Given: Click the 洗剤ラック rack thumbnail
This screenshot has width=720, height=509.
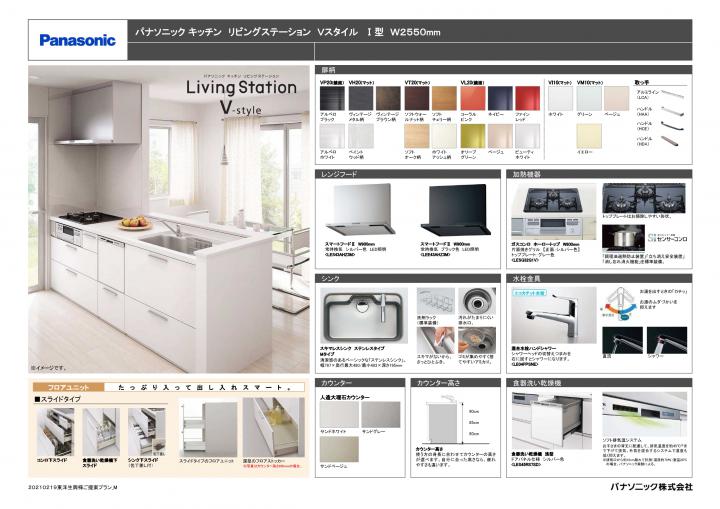Looking at the screenshot, I should 435,301.
